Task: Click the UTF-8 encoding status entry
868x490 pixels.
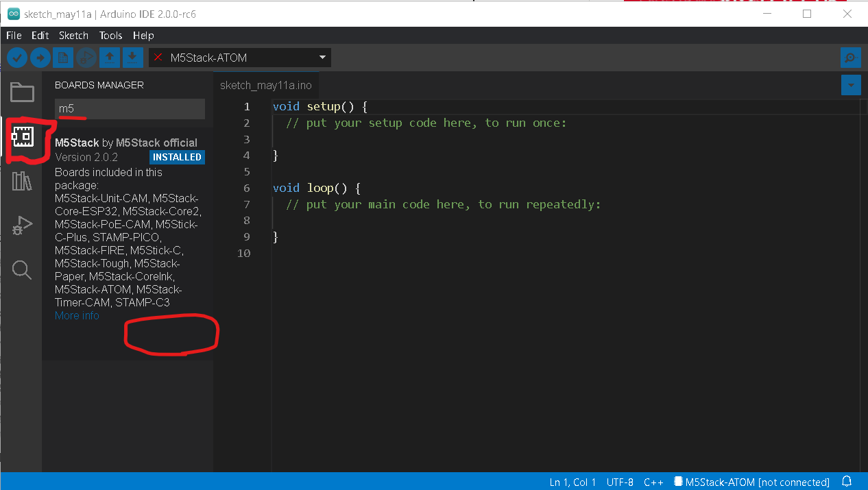Action: pyautogui.click(x=620, y=482)
